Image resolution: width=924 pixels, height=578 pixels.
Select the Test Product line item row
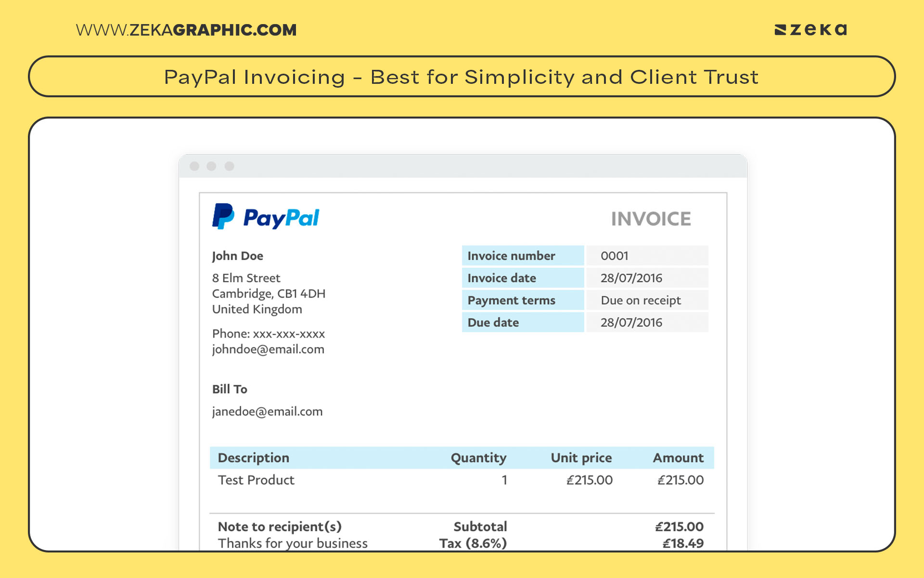click(x=256, y=480)
